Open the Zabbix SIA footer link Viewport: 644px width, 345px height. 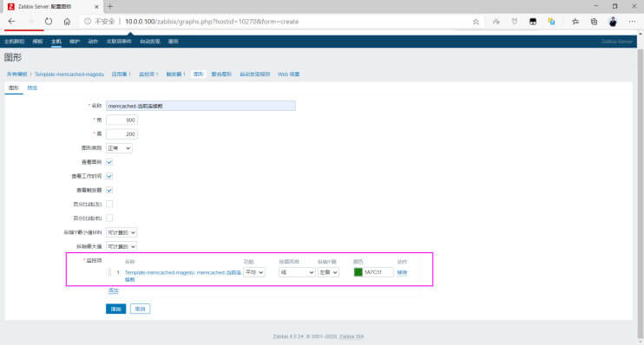[x=352, y=337]
